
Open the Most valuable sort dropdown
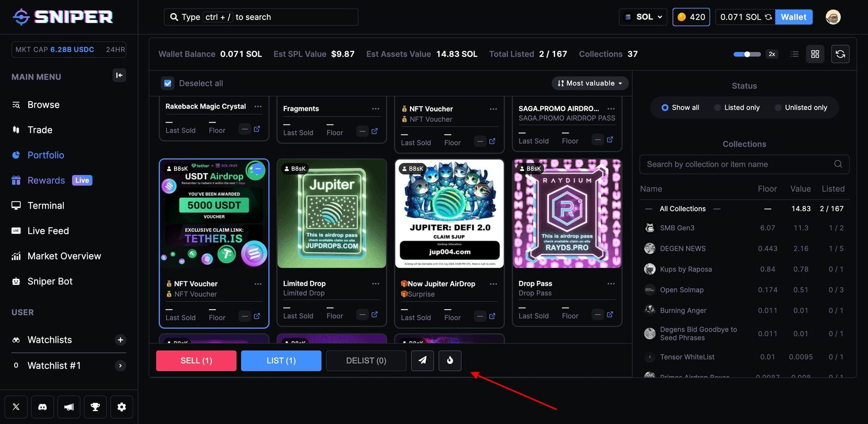590,83
